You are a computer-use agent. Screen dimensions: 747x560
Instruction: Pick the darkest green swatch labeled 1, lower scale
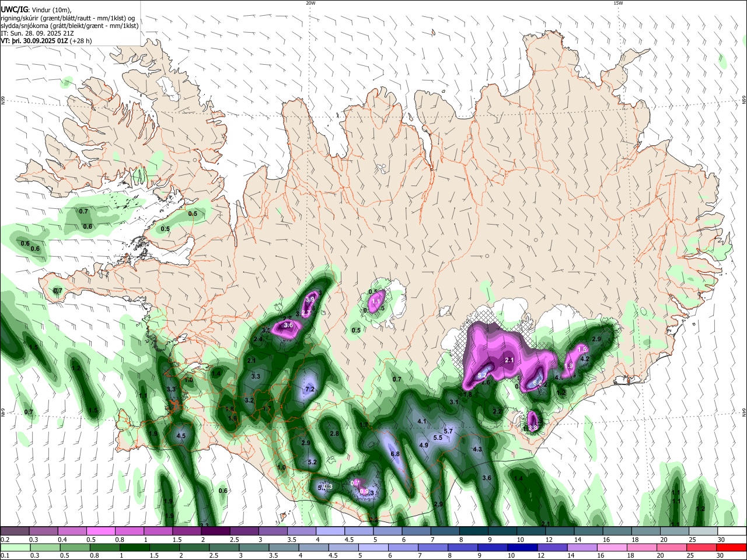(x=134, y=548)
